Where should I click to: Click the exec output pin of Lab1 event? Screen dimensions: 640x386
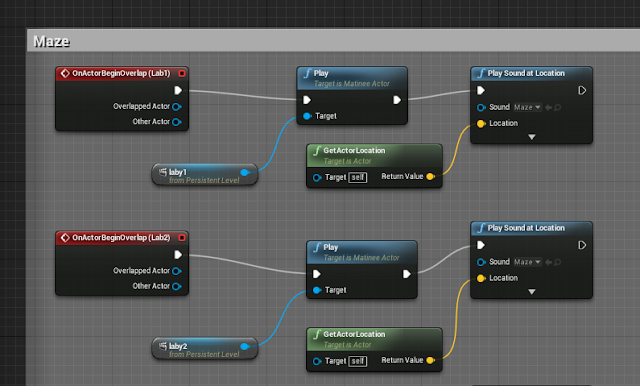tap(178, 90)
